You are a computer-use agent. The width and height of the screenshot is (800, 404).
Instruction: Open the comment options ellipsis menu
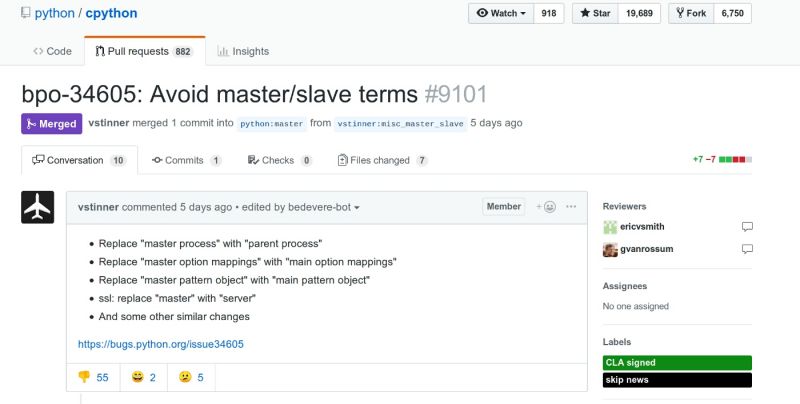(x=571, y=207)
